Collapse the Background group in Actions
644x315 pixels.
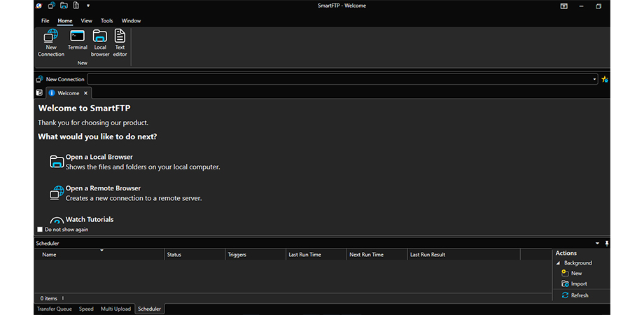[x=558, y=263]
